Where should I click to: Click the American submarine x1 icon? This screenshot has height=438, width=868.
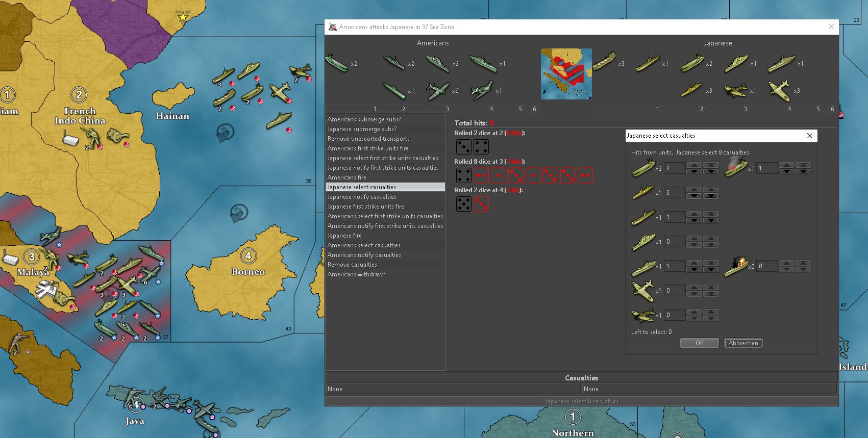click(x=394, y=90)
